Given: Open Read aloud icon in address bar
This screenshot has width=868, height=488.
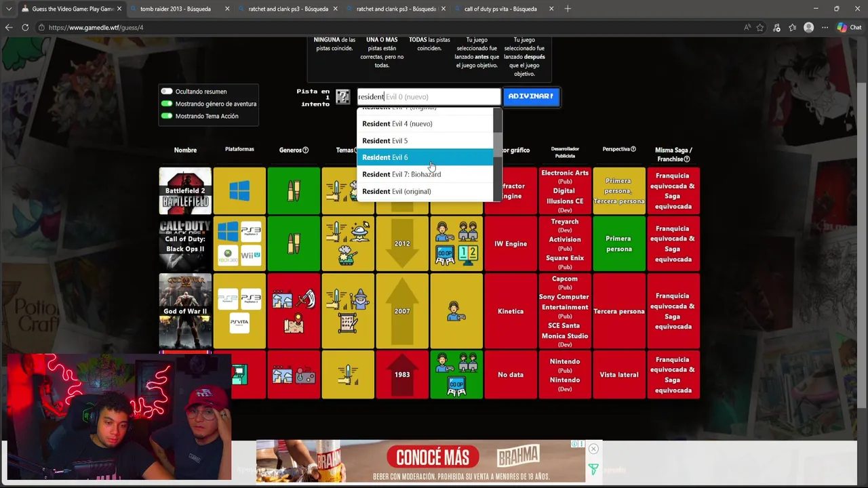Looking at the screenshot, I should (747, 27).
